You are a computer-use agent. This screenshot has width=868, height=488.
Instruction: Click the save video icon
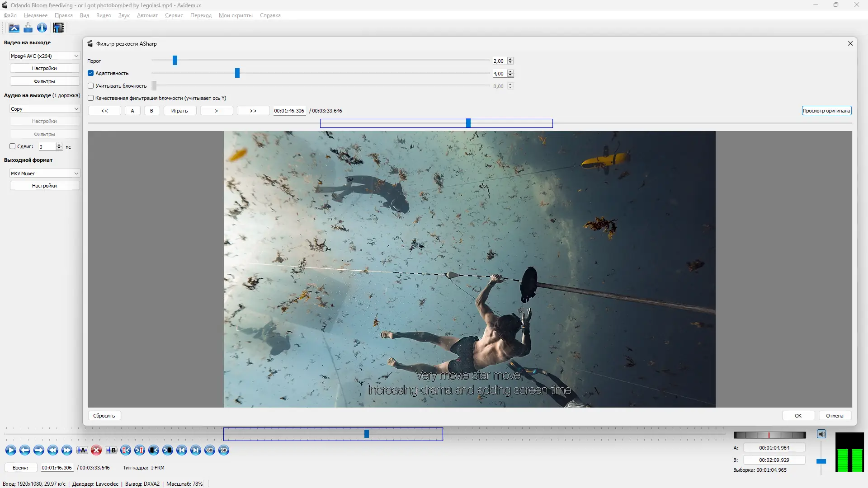(x=28, y=28)
